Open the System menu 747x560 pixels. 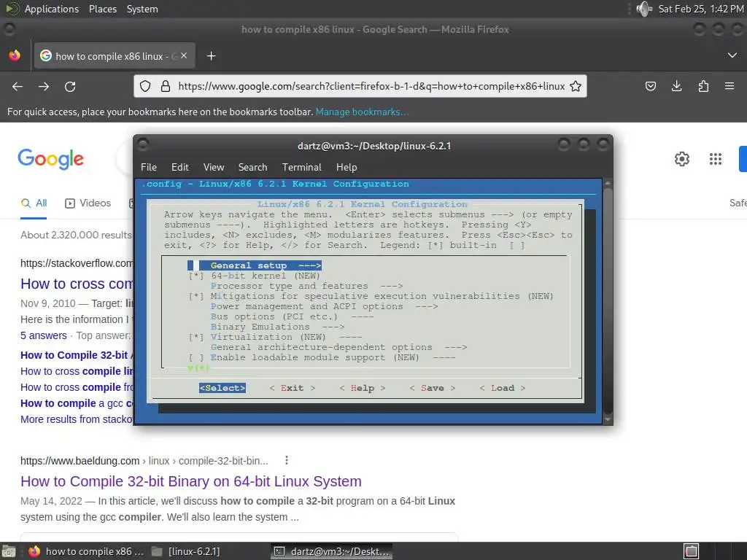[x=142, y=9]
